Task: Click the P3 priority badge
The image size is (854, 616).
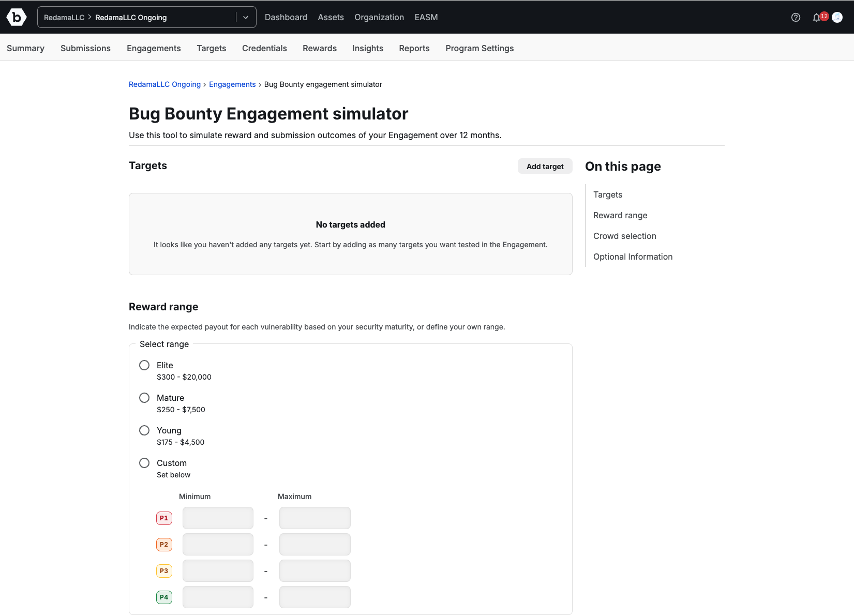Action: tap(164, 570)
